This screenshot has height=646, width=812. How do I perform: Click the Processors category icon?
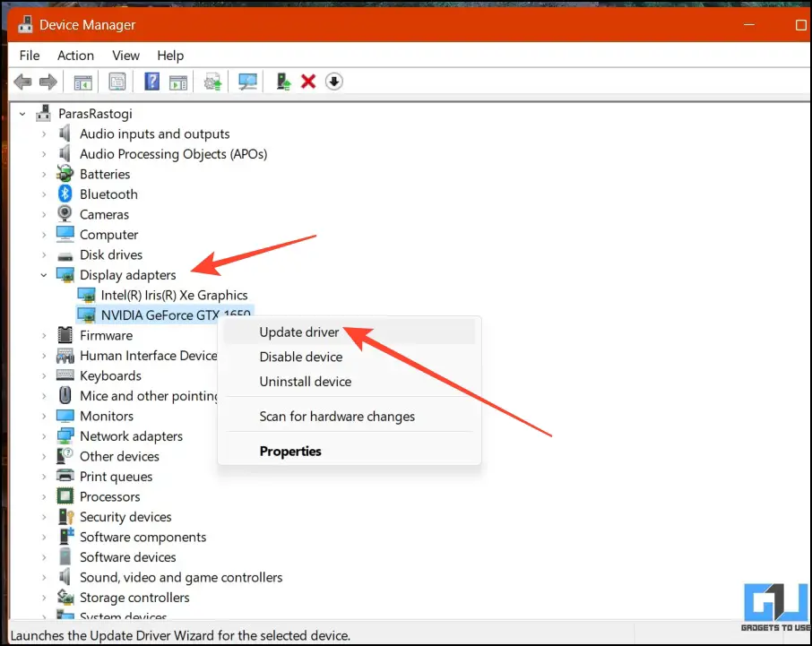point(65,496)
